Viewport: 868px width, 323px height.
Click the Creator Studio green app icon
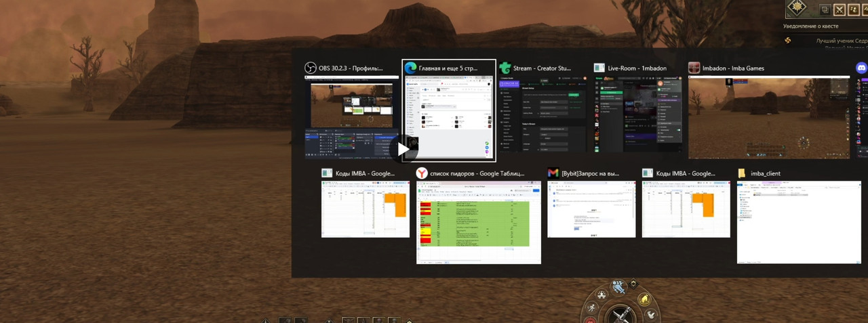pos(505,68)
